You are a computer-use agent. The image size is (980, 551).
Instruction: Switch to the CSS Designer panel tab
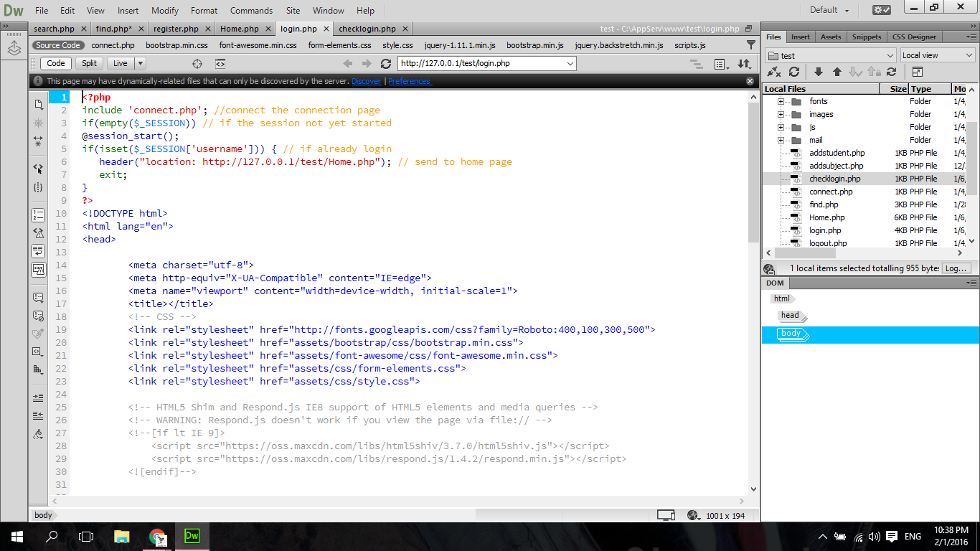pos(914,37)
